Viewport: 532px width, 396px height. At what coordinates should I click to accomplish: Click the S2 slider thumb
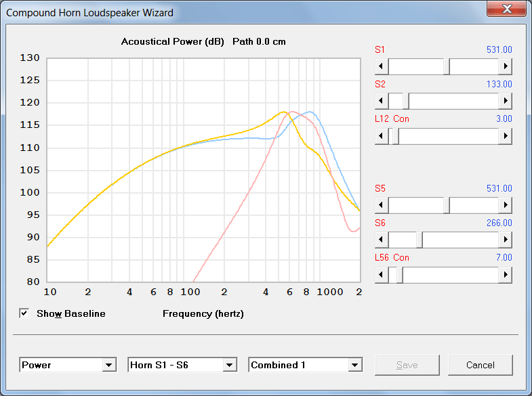pos(406,101)
